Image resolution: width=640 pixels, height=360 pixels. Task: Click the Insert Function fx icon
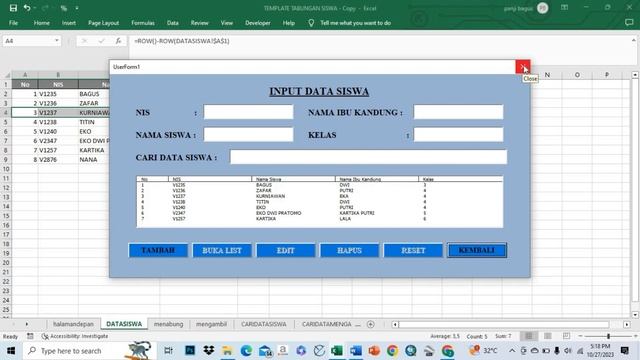(118, 41)
